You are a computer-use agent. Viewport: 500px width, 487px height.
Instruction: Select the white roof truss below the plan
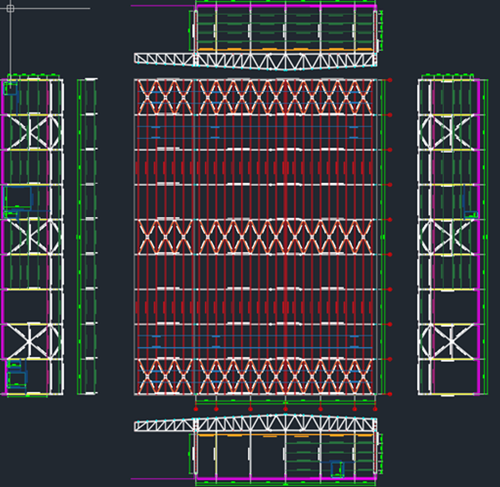click(256, 423)
